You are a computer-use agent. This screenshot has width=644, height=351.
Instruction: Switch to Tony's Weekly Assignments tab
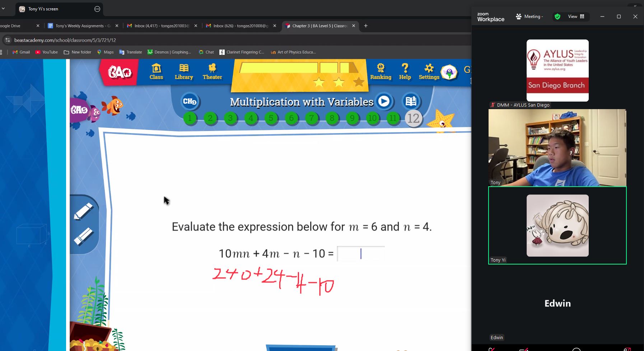pos(83,26)
